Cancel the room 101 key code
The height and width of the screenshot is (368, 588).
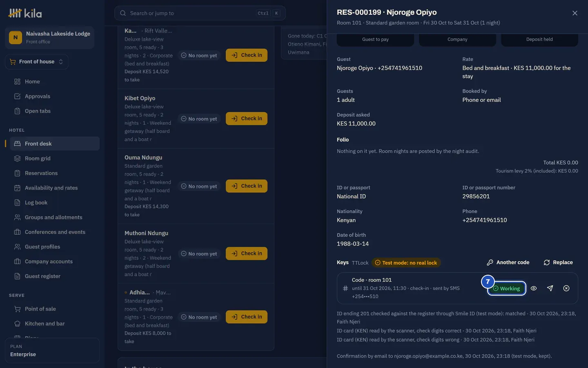point(566,288)
